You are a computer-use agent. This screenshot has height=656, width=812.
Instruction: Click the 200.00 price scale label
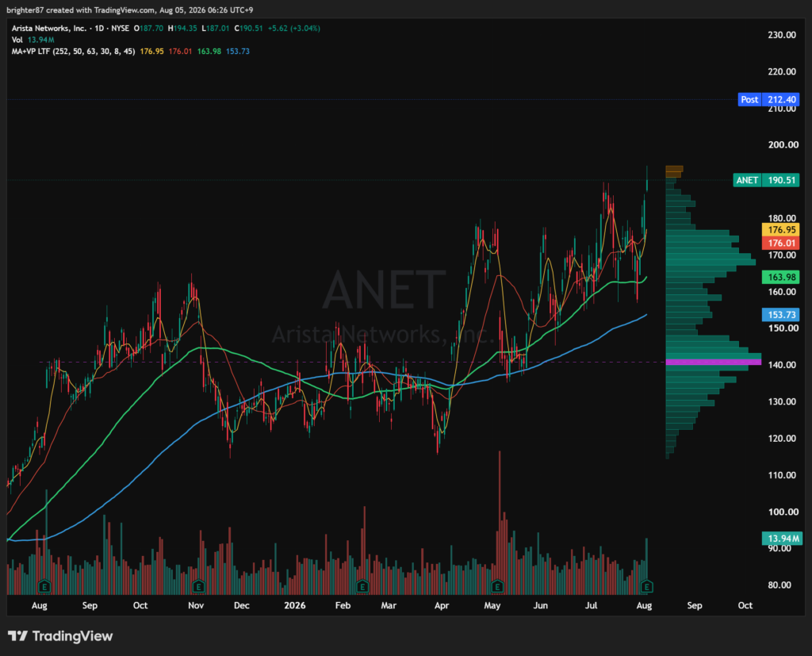[783, 144]
